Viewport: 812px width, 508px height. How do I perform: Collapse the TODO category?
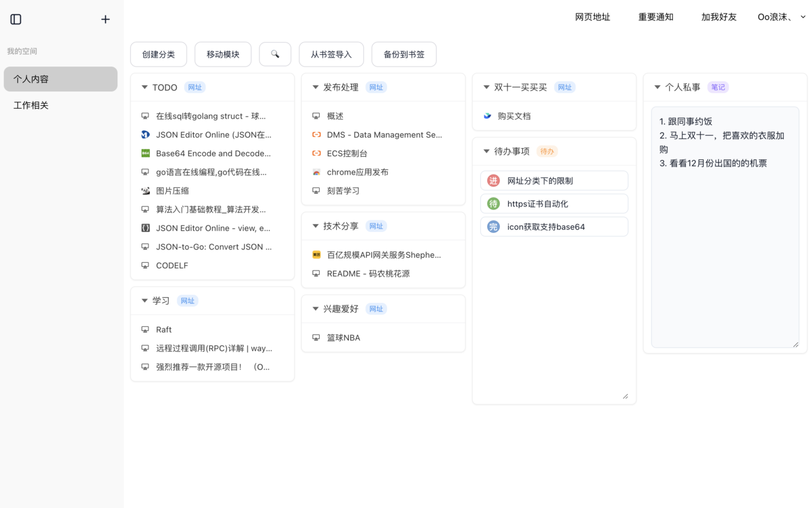coord(145,88)
